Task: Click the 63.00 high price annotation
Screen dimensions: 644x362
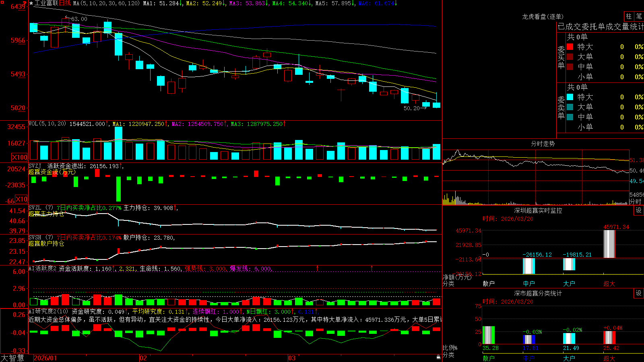Action: coord(79,19)
